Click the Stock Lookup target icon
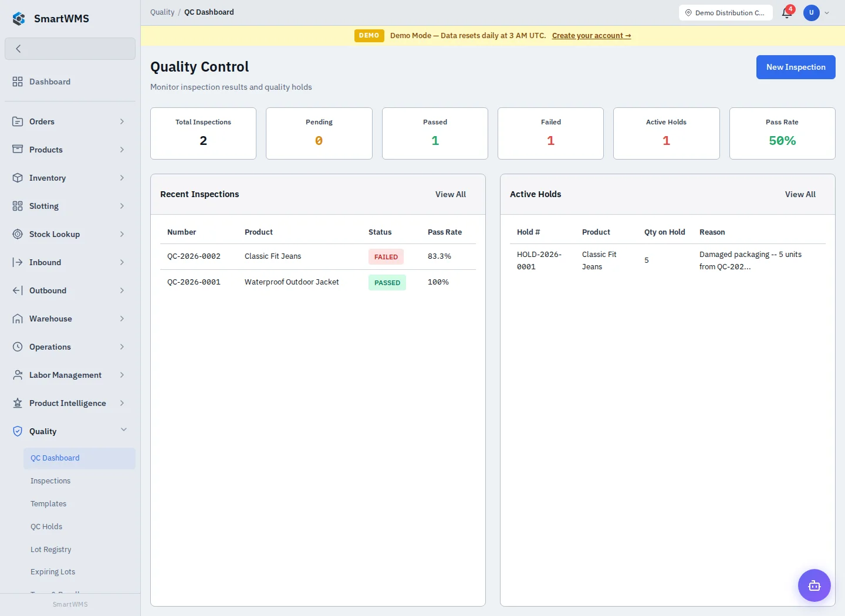 click(x=18, y=234)
